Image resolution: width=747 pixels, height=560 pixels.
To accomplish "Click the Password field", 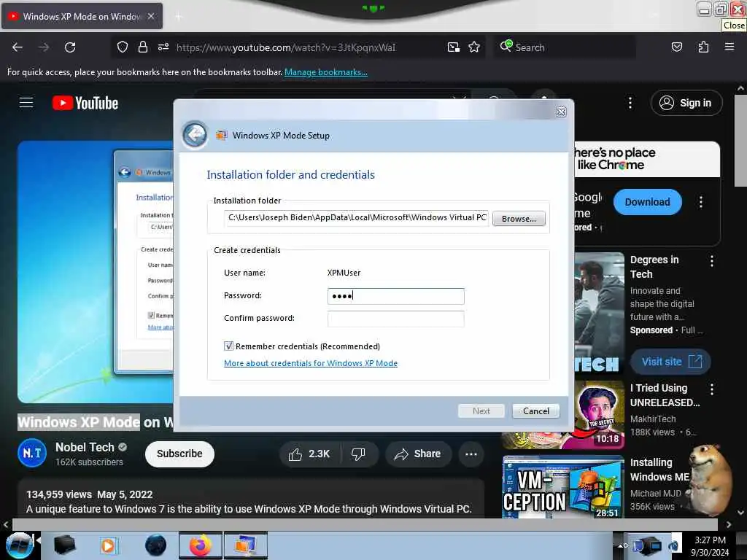I will point(396,296).
